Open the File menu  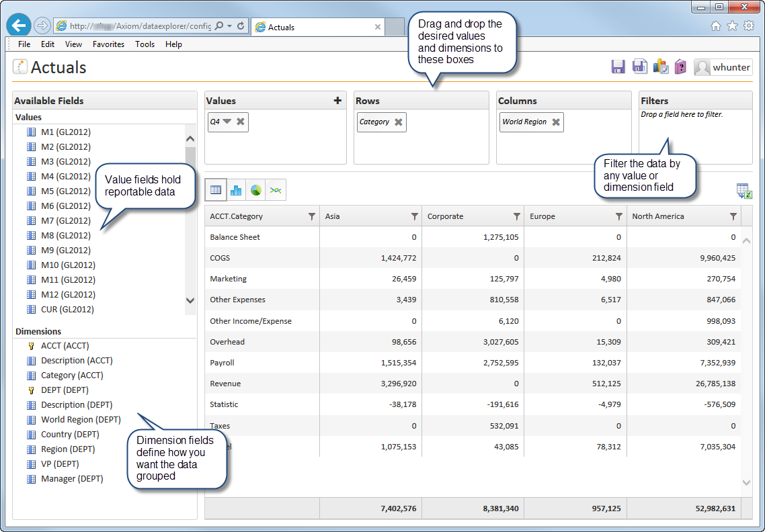coord(24,44)
